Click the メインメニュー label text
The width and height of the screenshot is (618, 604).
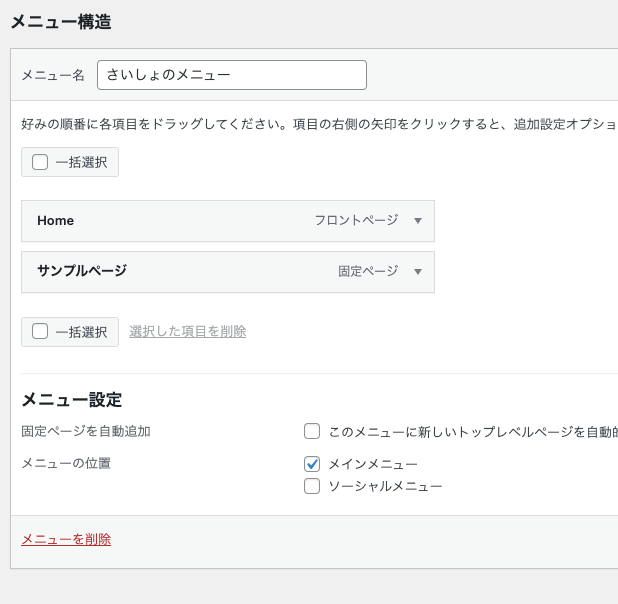[373, 464]
